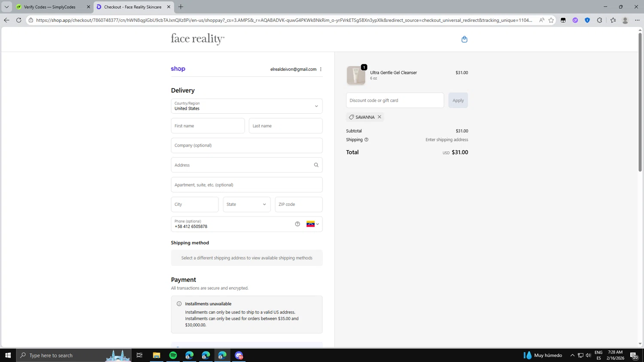Click the Apply discount button
644x362 pixels.
[458, 100]
